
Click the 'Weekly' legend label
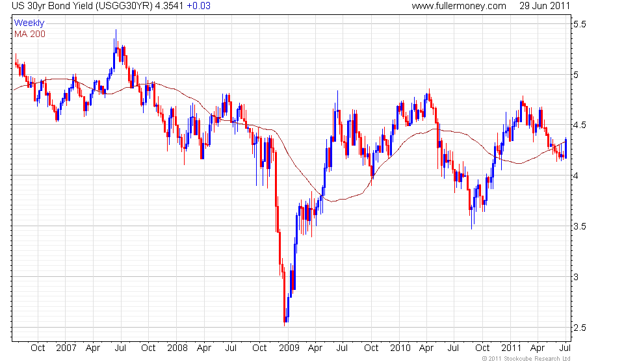(29, 23)
